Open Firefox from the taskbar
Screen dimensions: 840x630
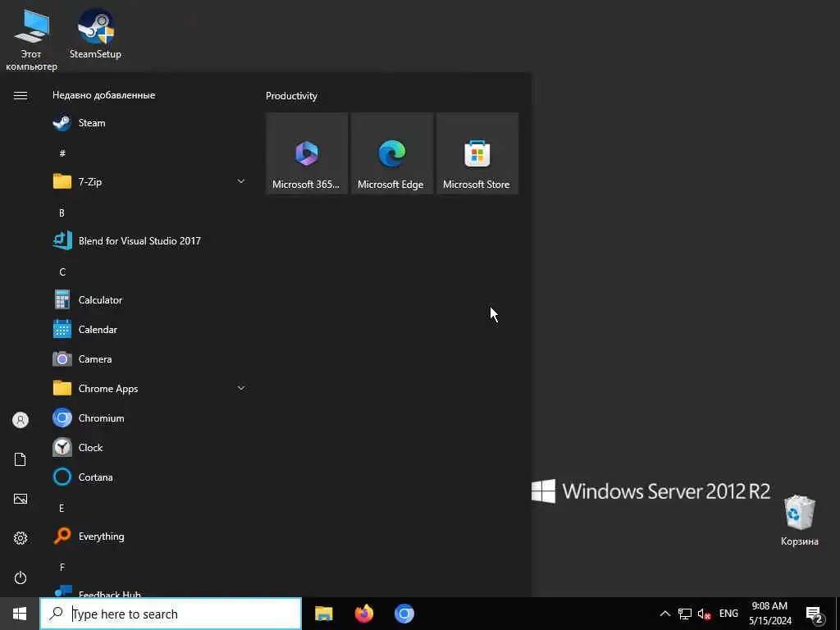click(x=364, y=614)
